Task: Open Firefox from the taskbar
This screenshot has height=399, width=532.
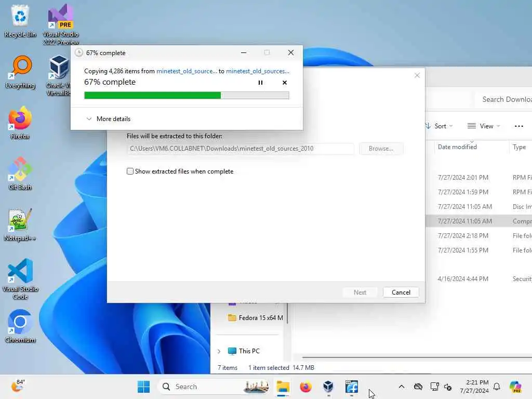Action: tap(305, 387)
